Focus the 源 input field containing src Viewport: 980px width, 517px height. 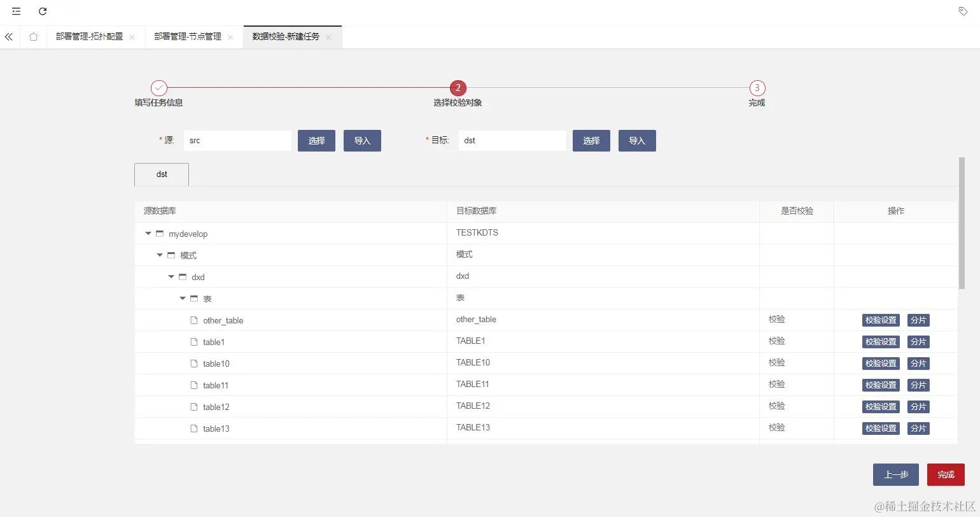pos(237,141)
